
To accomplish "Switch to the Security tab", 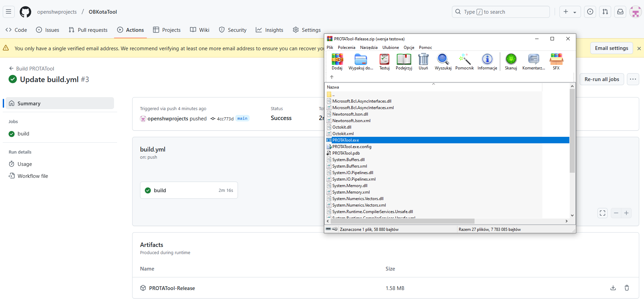I will 233,30.
